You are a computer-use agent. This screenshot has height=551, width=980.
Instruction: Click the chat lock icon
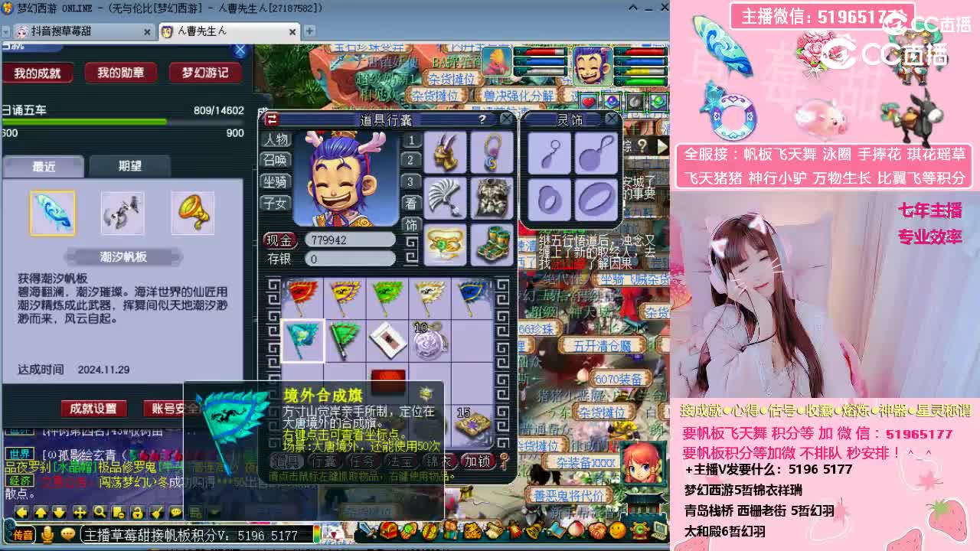[x=137, y=512]
